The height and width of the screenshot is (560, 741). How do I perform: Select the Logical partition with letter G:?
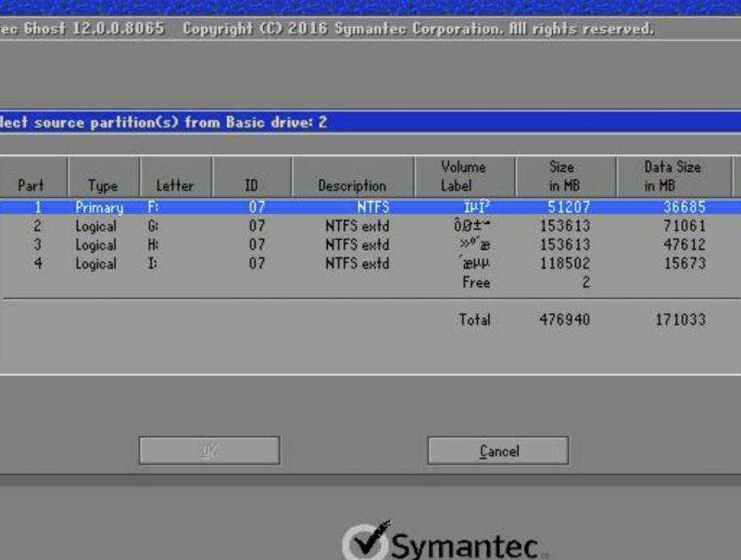click(370, 226)
